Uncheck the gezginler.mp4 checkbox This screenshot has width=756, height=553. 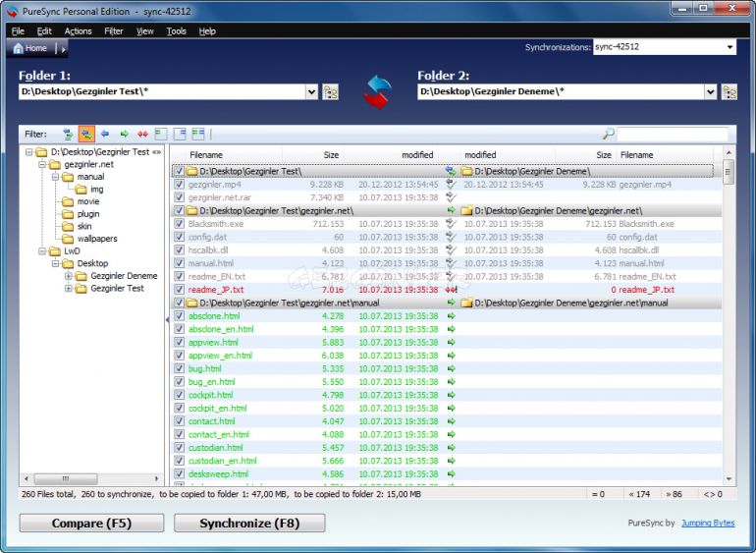tap(180, 184)
